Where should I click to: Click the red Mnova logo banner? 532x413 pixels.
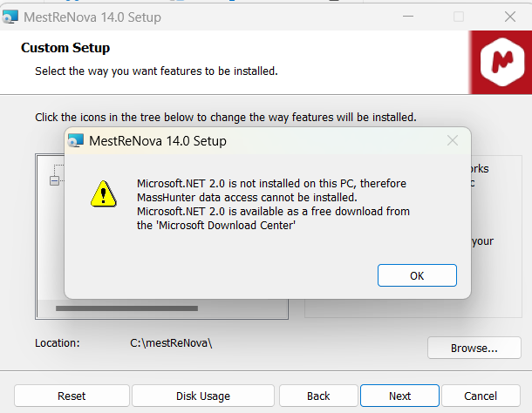(501, 61)
